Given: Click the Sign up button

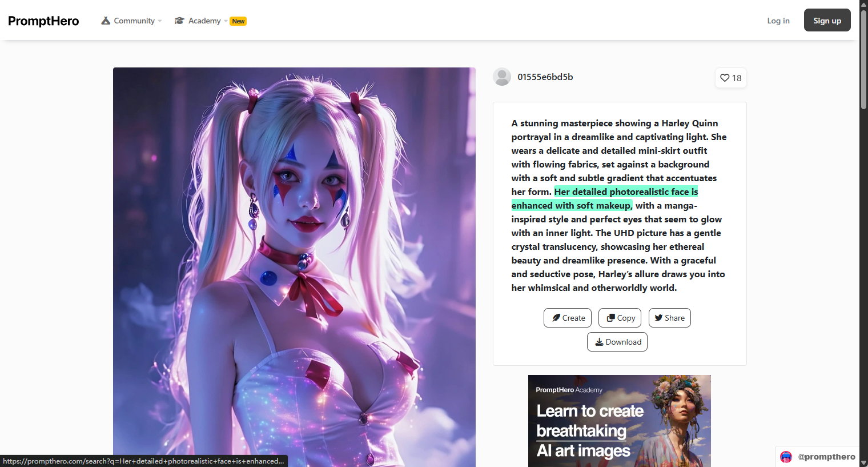Looking at the screenshot, I should [827, 20].
